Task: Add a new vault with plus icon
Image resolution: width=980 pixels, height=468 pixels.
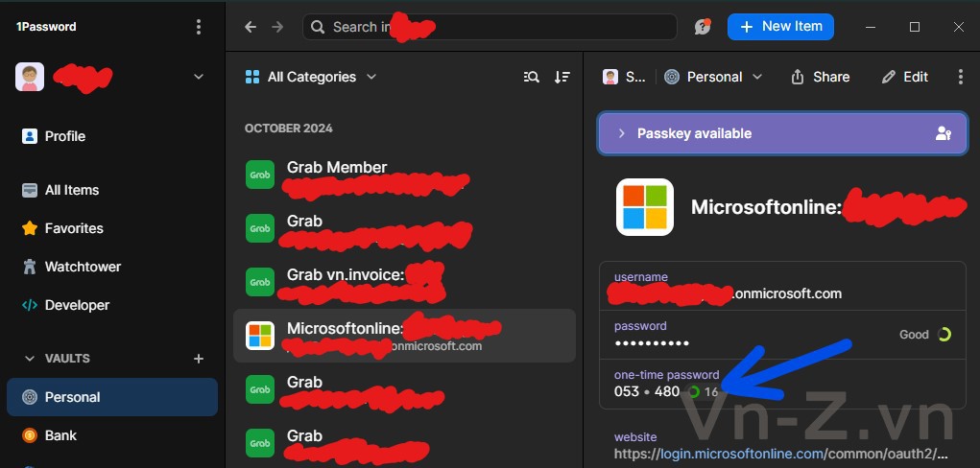Action: point(199,359)
